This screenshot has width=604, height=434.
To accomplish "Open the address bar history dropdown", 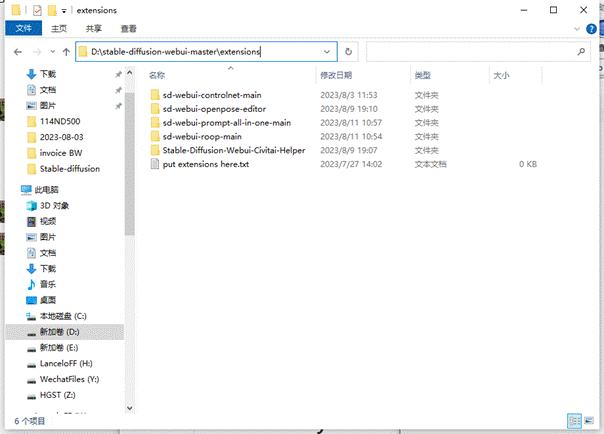I will pyautogui.click(x=327, y=52).
